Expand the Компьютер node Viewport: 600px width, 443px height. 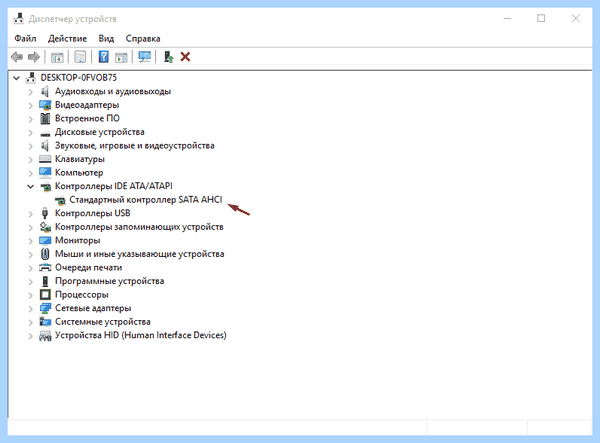(31, 173)
